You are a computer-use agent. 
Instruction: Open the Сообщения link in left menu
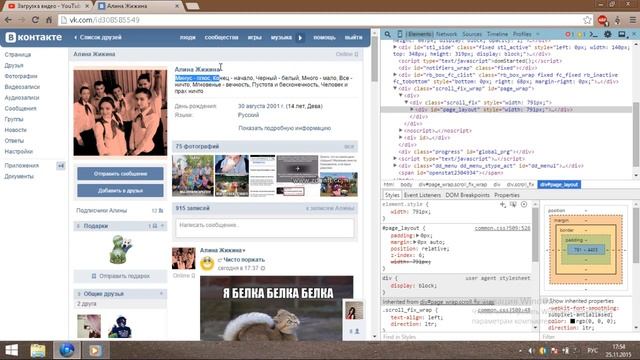pos(20,109)
